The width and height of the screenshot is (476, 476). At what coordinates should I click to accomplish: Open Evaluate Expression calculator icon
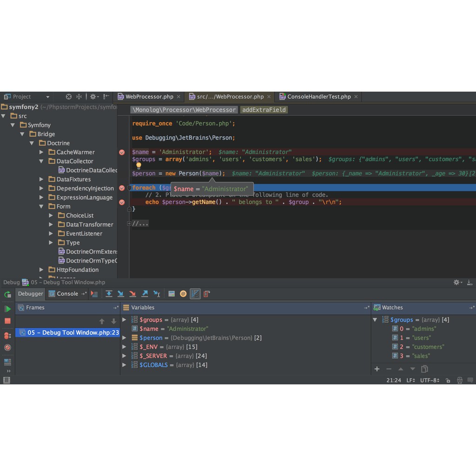point(172,294)
